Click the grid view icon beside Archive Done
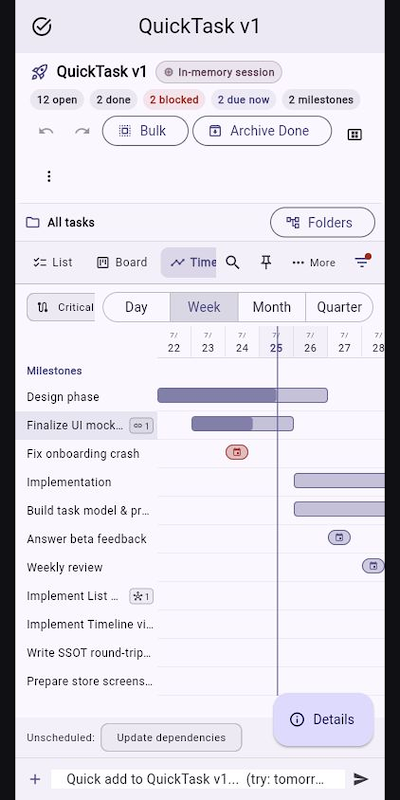The height and width of the screenshot is (800, 400). click(355, 134)
